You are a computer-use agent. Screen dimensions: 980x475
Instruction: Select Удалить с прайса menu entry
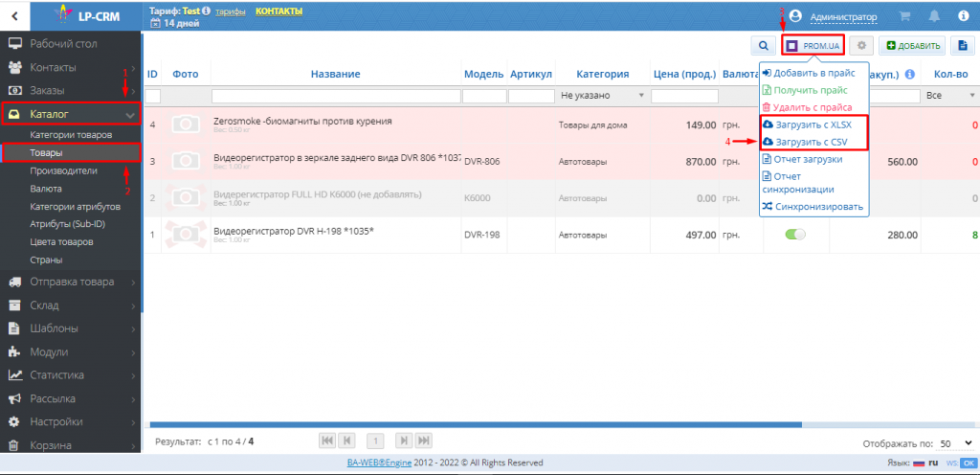coord(813,107)
